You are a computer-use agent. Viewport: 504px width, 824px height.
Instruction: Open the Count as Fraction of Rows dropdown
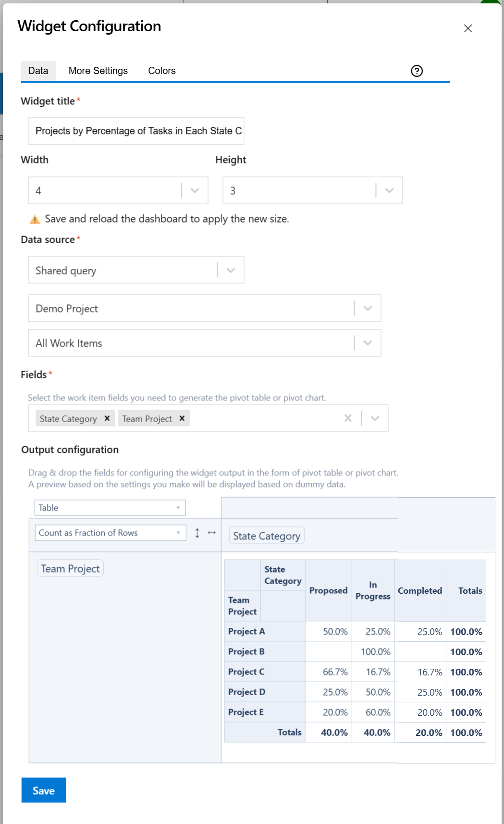pyautogui.click(x=110, y=533)
